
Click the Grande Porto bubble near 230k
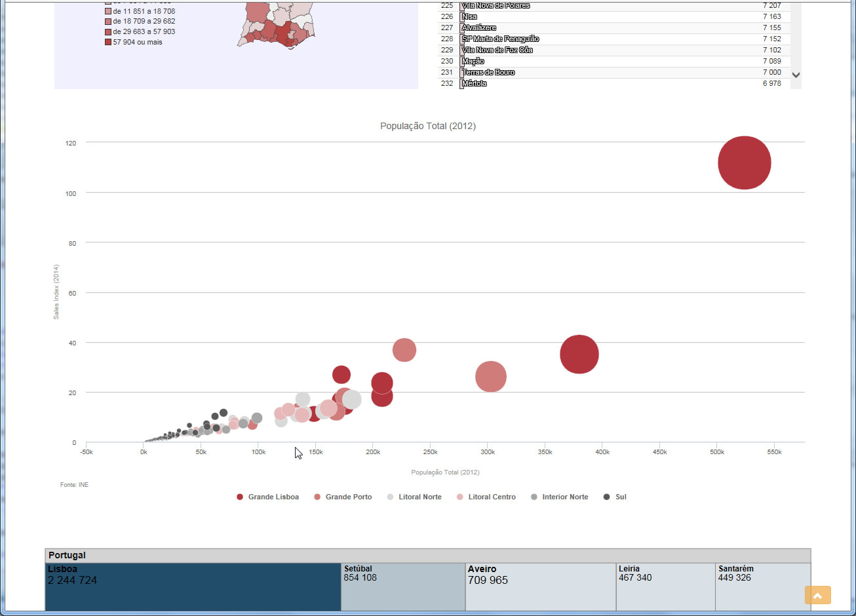point(404,350)
